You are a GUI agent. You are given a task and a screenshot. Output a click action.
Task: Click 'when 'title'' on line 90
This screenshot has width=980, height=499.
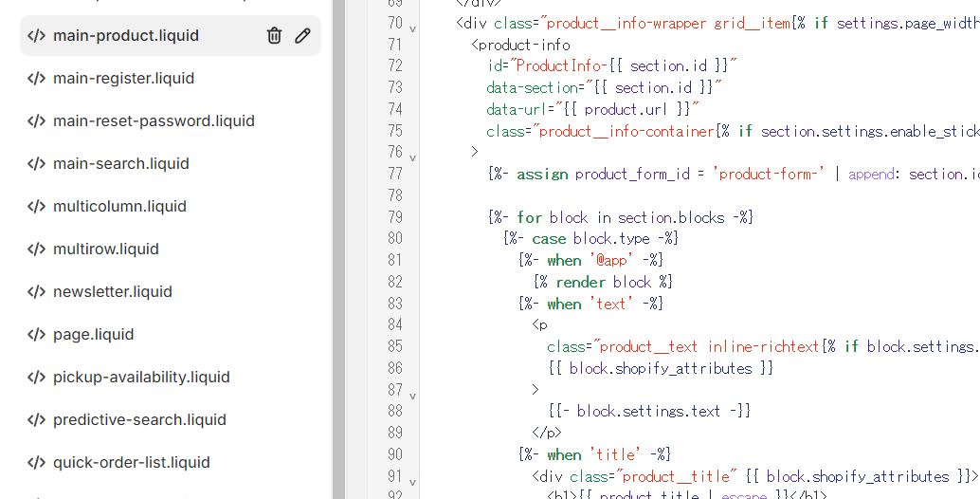click(x=593, y=454)
